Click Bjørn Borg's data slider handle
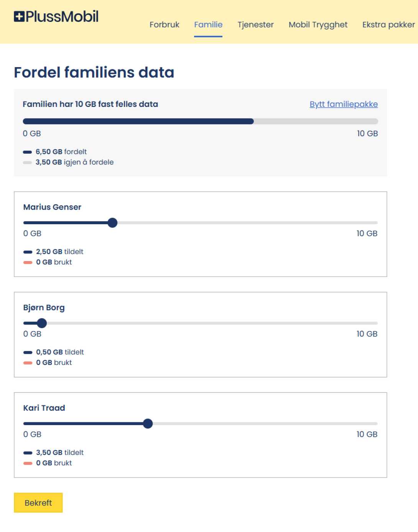The image size is (418, 532). (42, 323)
